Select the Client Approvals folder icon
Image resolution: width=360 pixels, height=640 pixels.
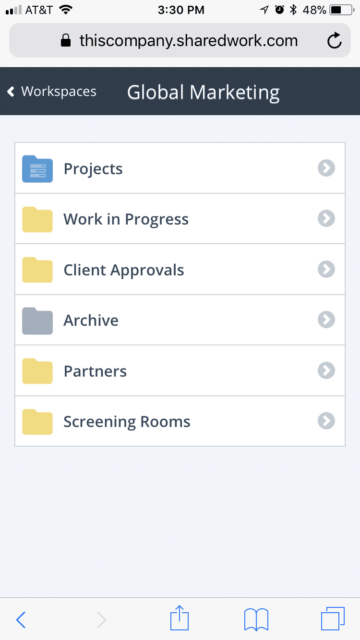[37, 270]
